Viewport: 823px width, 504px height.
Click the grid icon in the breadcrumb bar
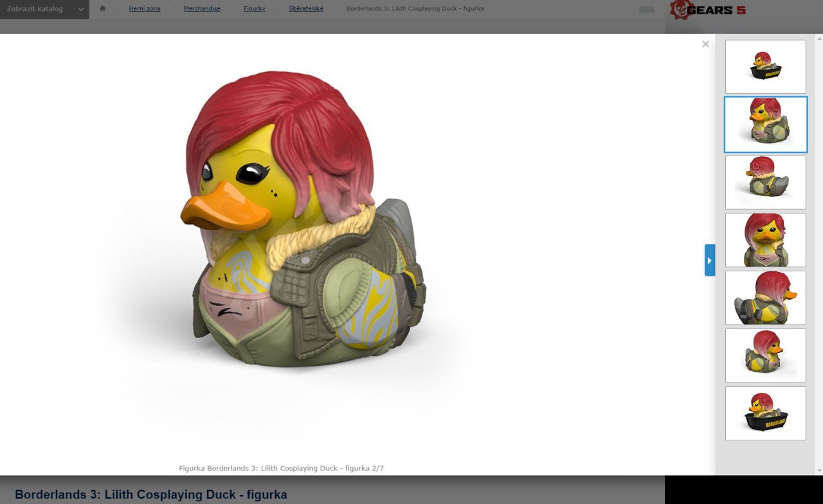coord(647,10)
